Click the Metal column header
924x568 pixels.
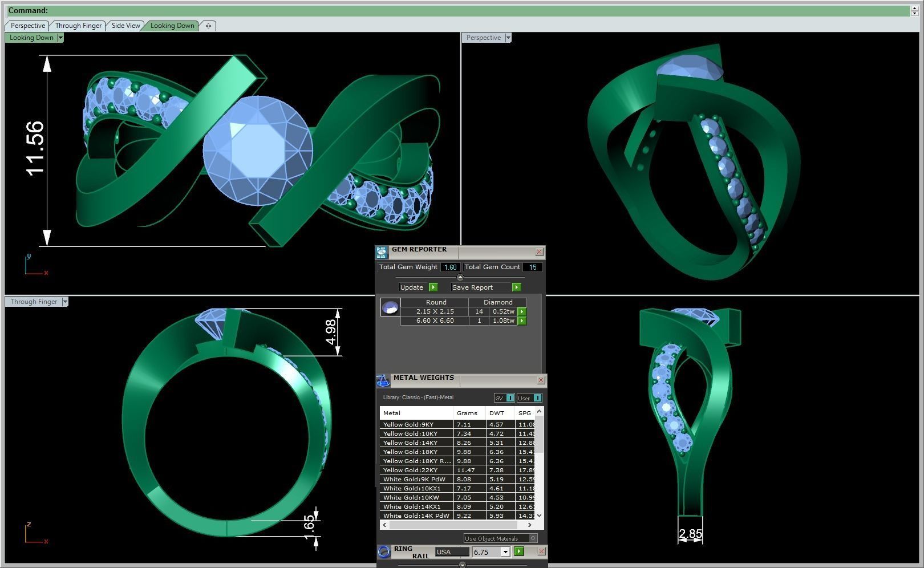(416, 413)
